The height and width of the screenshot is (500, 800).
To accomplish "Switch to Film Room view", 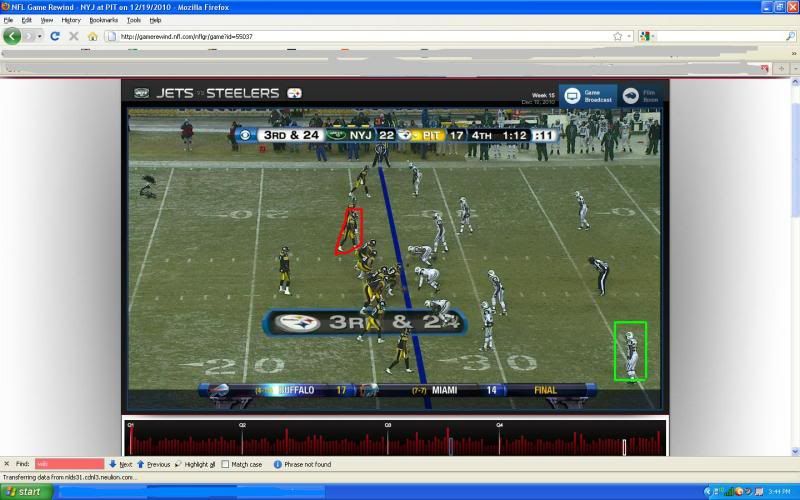I will coord(640,96).
